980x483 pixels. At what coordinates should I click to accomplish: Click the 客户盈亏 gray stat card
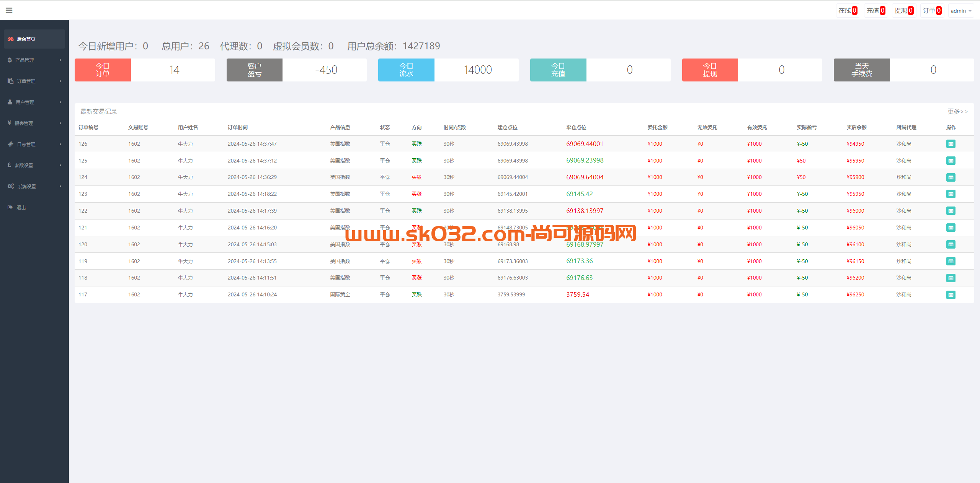click(x=297, y=70)
